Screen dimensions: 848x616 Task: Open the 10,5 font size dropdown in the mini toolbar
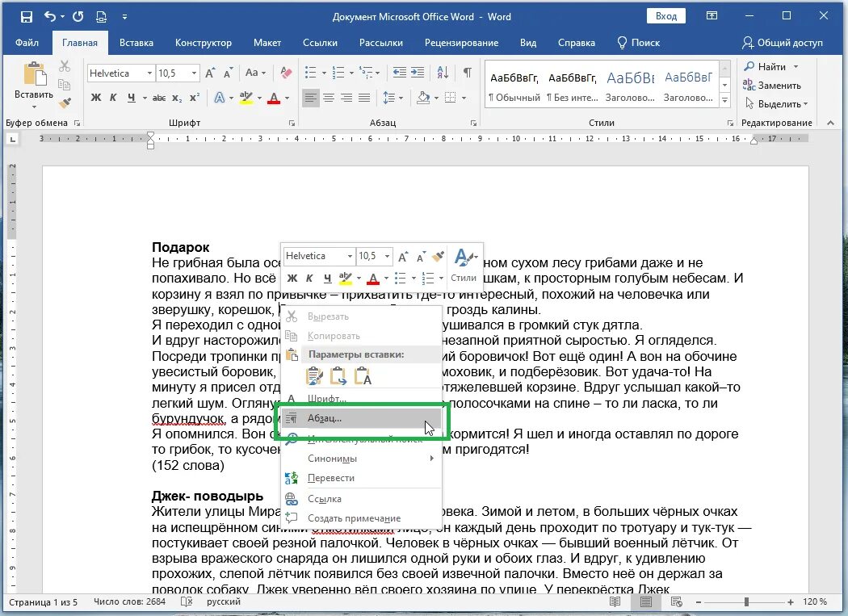click(x=387, y=257)
